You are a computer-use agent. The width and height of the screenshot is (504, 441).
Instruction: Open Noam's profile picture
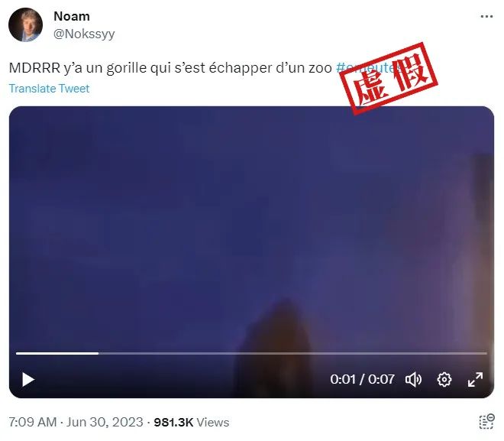25,24
